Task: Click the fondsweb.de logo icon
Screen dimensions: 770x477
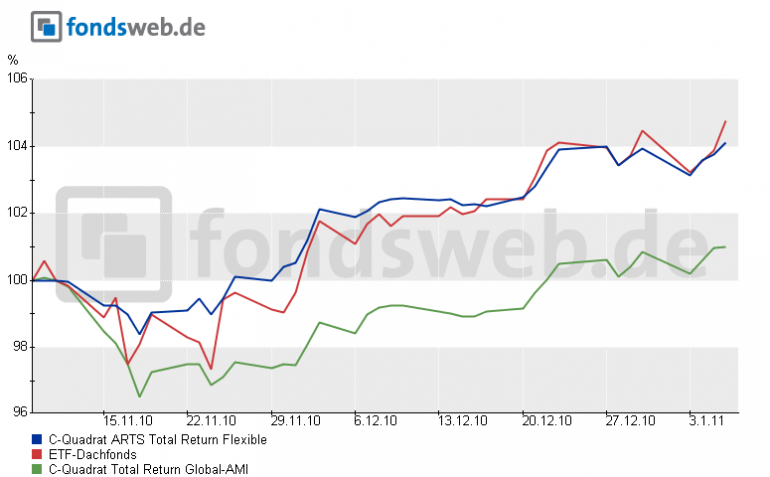Action: [45, 27]
